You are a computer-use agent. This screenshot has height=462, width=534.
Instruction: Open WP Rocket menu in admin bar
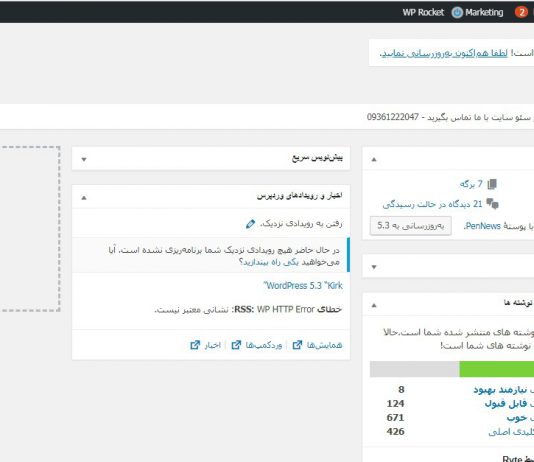click(x=423, y=13)
